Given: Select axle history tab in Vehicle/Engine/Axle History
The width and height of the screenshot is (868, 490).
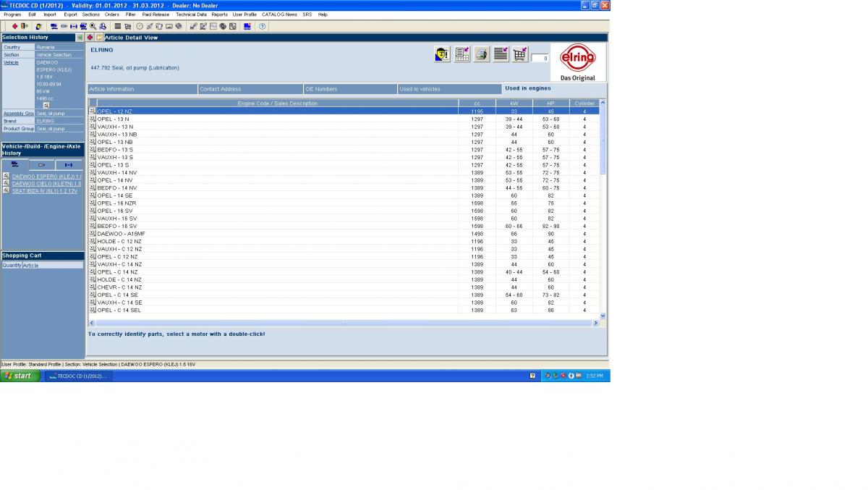Looking at the screenshot, I should [x=69, y=165].
